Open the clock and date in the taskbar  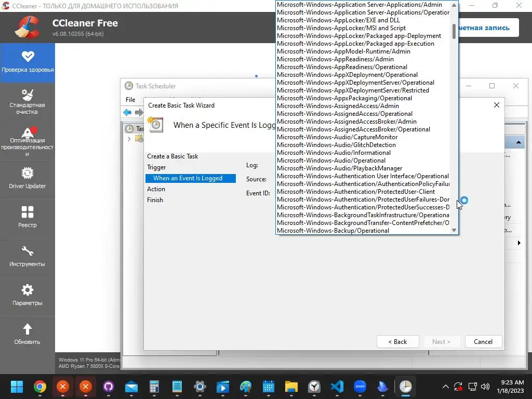510,387
